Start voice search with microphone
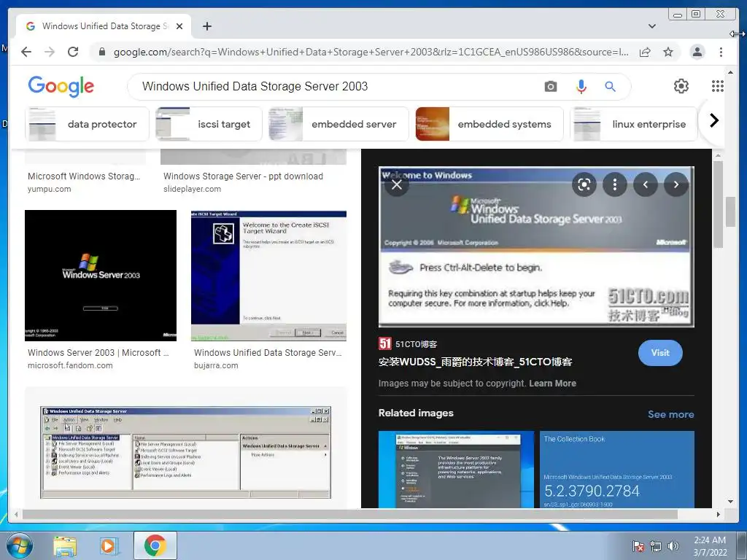The height and width of the screenshot is (560, 747). (581, 86)
